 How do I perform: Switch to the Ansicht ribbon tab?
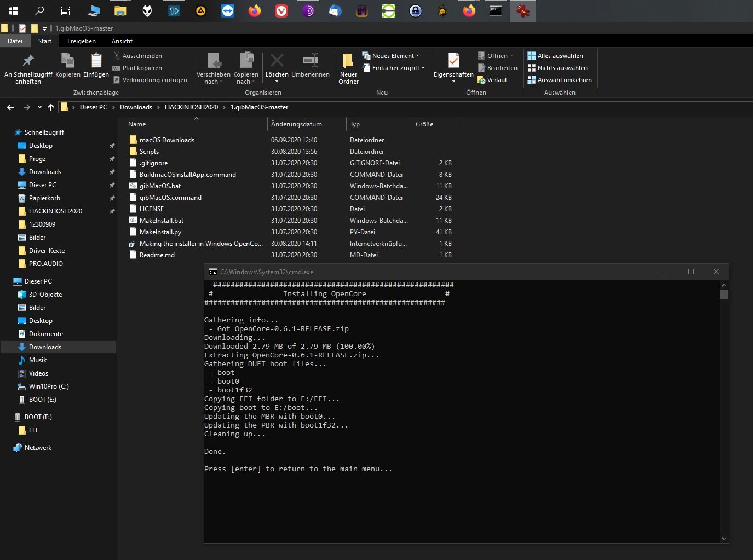122,41
